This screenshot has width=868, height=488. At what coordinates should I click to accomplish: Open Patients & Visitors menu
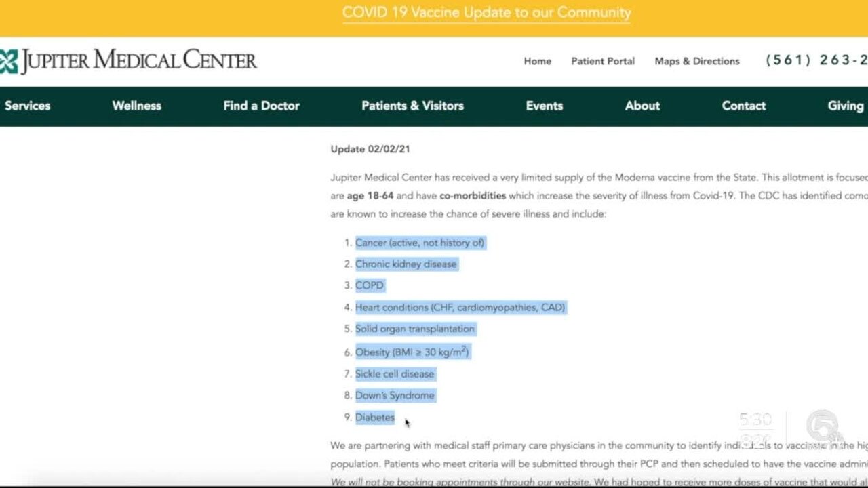tap(412, 106)
